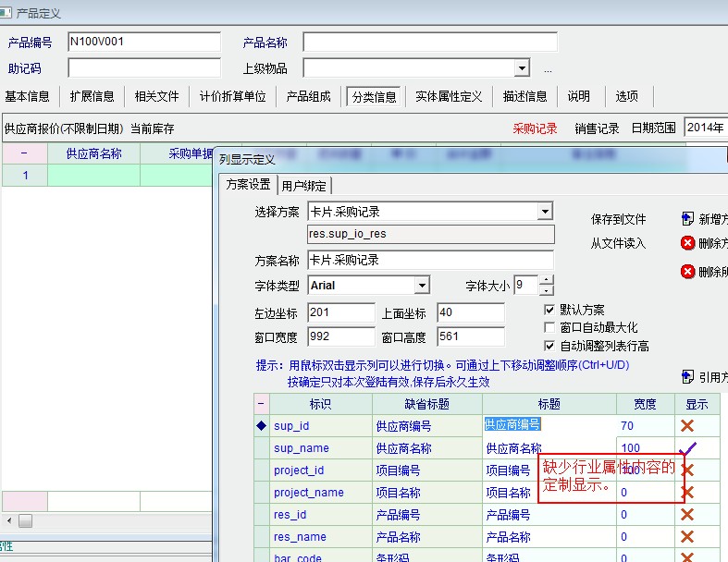
Task: Toggle display X icon for res_name row
Action: [x=687, y=537]
